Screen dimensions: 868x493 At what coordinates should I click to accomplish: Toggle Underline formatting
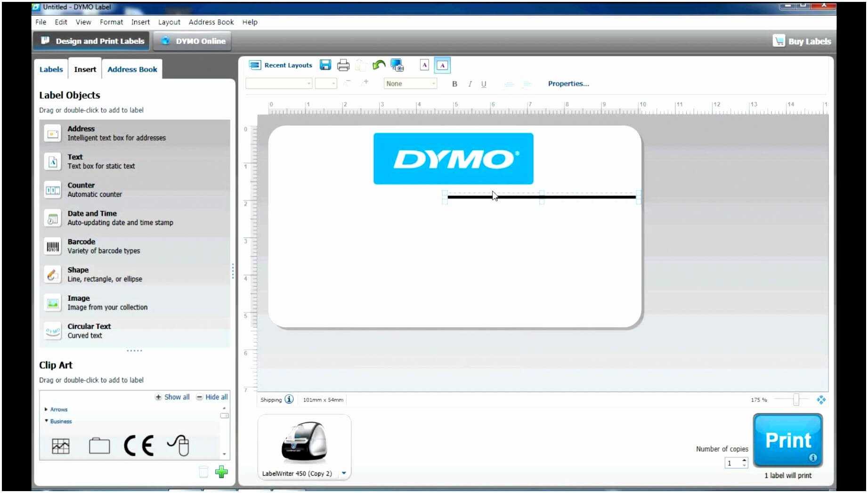pos(484,84)
